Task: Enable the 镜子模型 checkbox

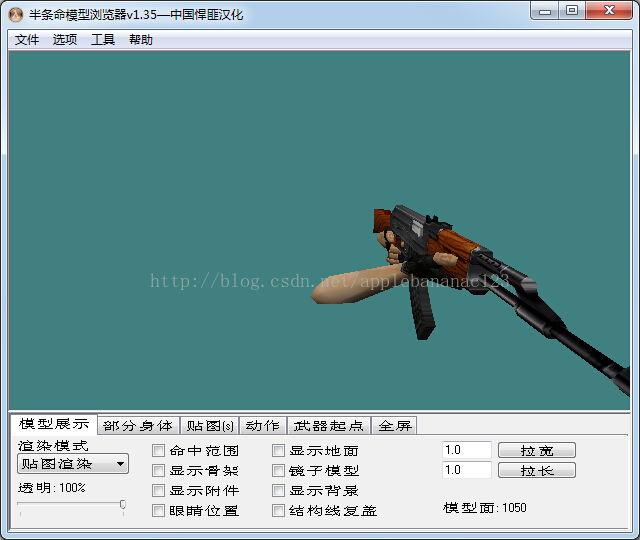Action: [278, 471]
